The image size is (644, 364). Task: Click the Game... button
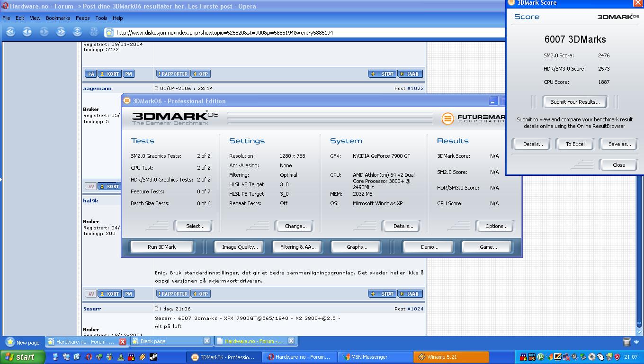pyautogui.click(x=488, y=247)
